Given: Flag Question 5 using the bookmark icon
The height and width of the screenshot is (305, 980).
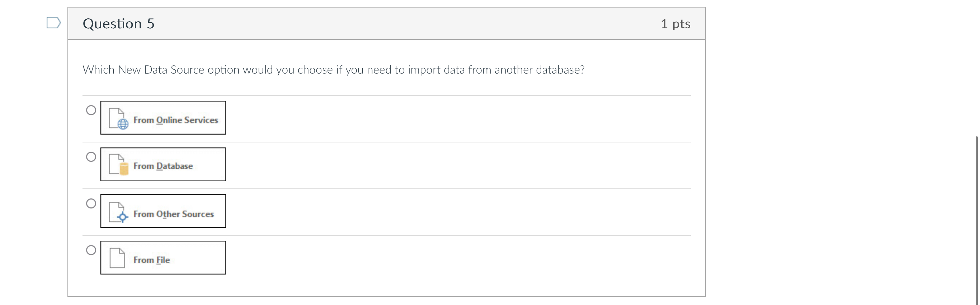Looking at the screenshot, I should pyautogui.click(x=54, y=23).
